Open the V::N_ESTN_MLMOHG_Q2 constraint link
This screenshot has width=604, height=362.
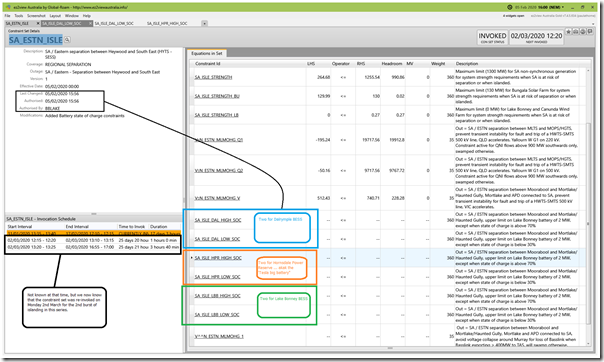pos(219,171)
